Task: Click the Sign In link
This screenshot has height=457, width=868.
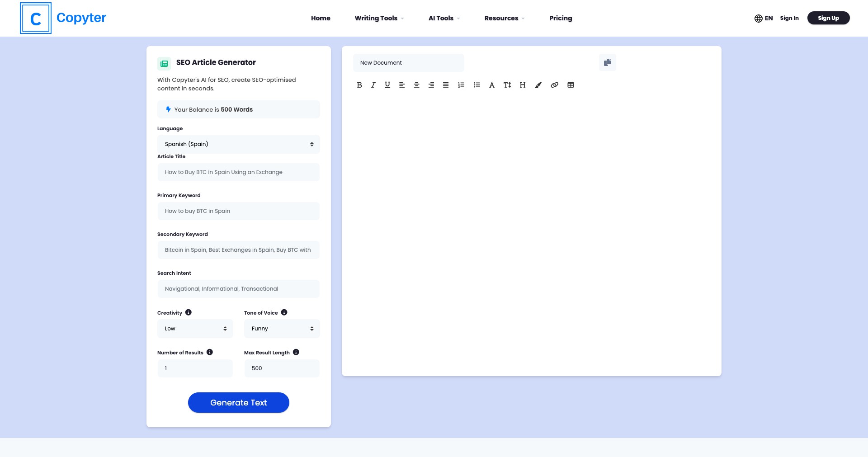Action: (x=789, y=18)
